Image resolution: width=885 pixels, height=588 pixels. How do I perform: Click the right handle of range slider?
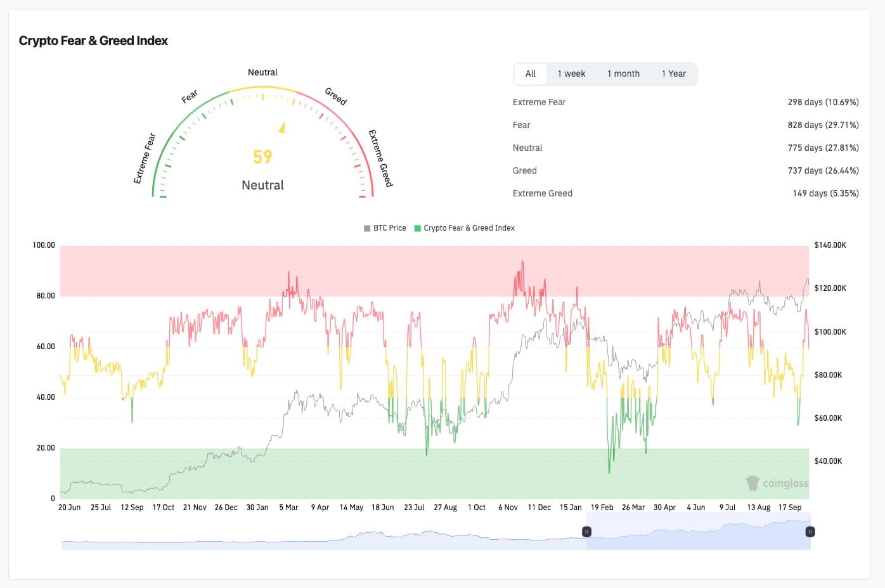(810, 532)
